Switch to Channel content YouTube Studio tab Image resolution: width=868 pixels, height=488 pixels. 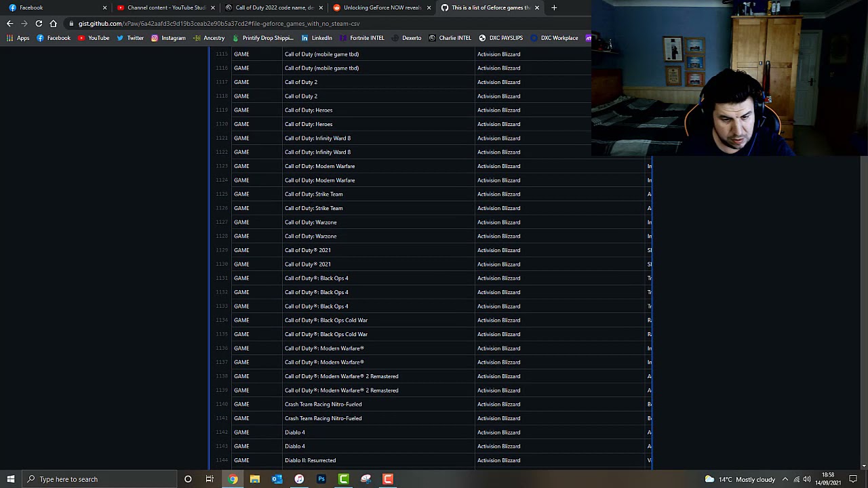[165, 7]
